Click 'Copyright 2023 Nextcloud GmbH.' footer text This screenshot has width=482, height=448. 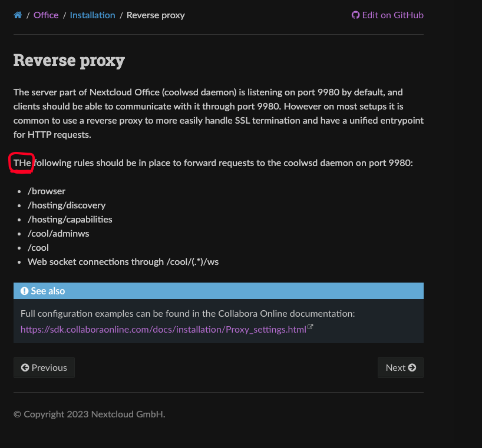(90, 414)
